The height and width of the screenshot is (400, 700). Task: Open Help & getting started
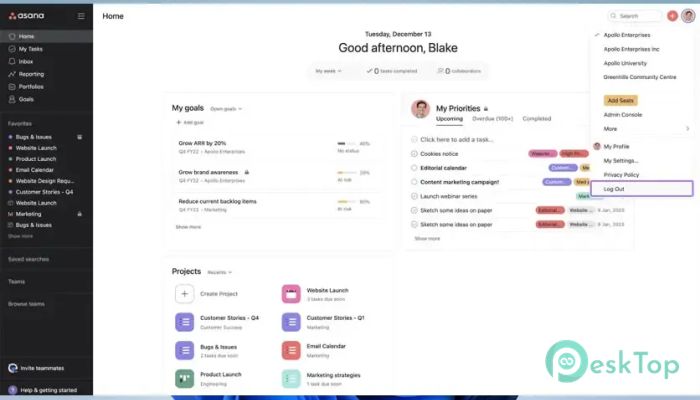[43, 390]
